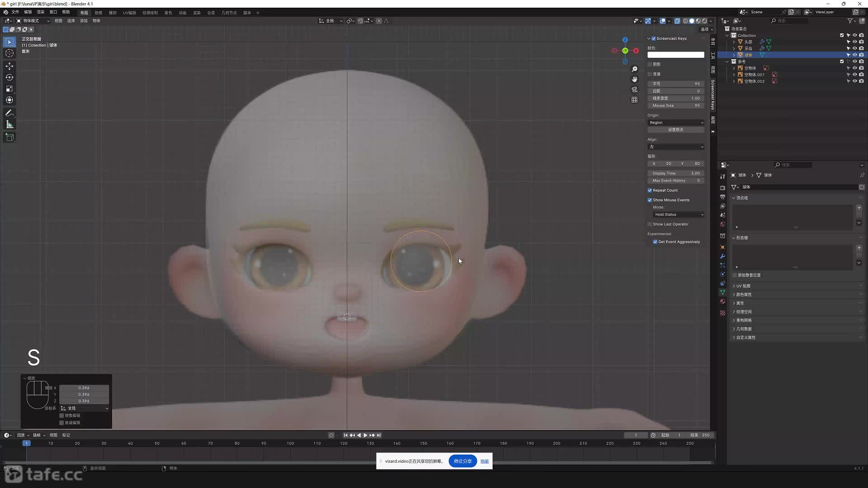The width and height of the screenshot is (868, 488).
Task: Select the Add Cube tool
Action: tap(9, 137)
